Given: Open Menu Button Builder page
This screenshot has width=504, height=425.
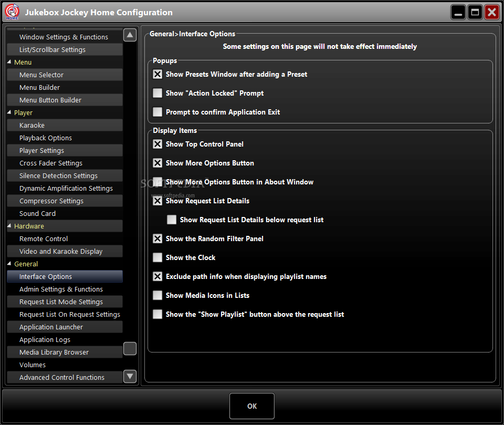Looking at the screenshot, I should coord(65,100).
